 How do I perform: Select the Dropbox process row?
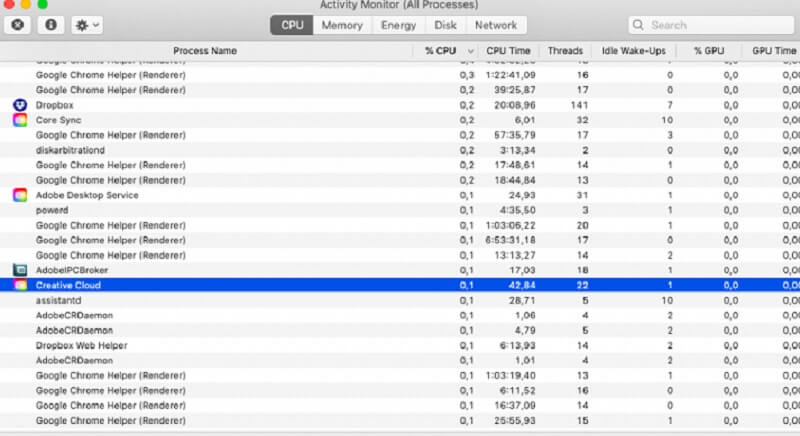click(400, 105)
